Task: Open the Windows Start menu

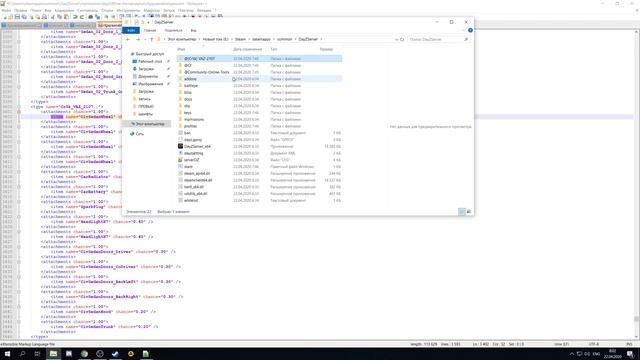Action: tap(7, 353)
